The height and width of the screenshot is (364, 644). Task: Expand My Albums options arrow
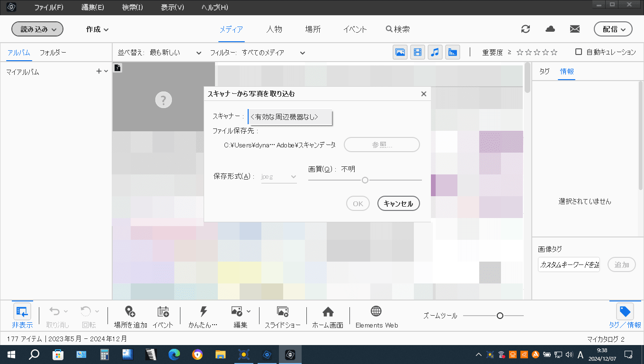coord(106,72)
